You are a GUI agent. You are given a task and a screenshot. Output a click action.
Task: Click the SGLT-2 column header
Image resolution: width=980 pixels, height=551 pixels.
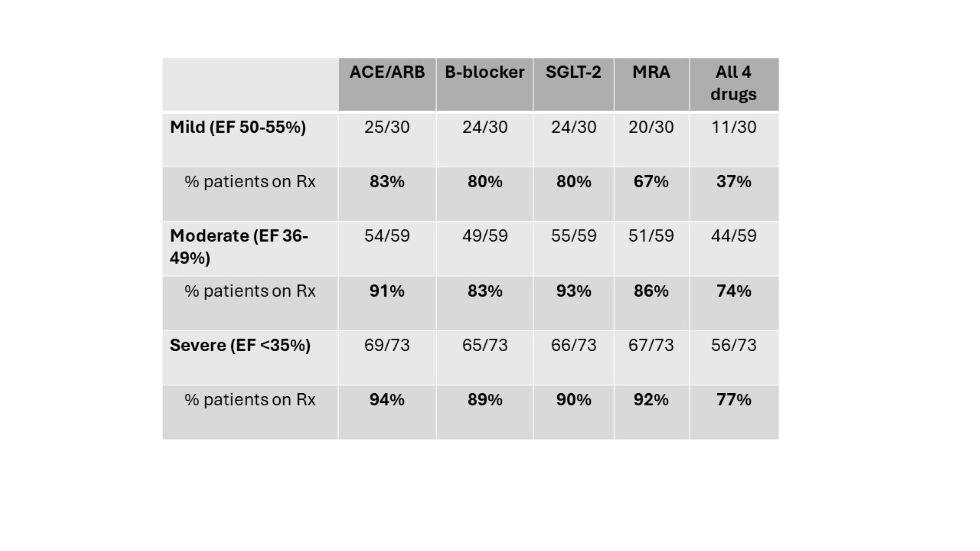[573, 72]
